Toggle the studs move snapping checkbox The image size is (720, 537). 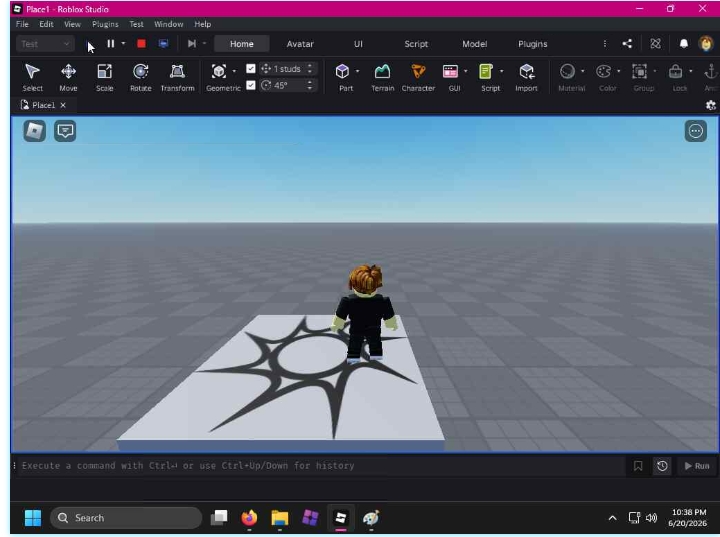(251, 68)
